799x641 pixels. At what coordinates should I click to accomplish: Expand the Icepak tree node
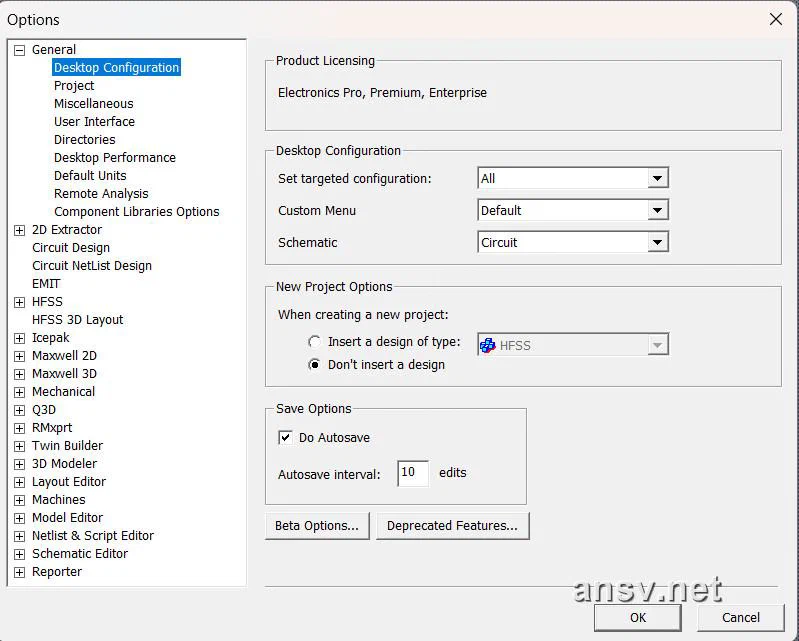tap(19, 338)
